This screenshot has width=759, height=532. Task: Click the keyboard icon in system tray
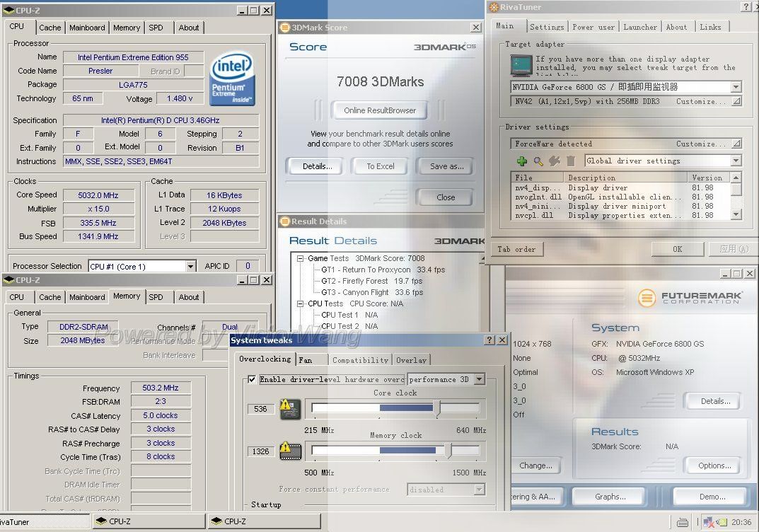coord(683,522)
